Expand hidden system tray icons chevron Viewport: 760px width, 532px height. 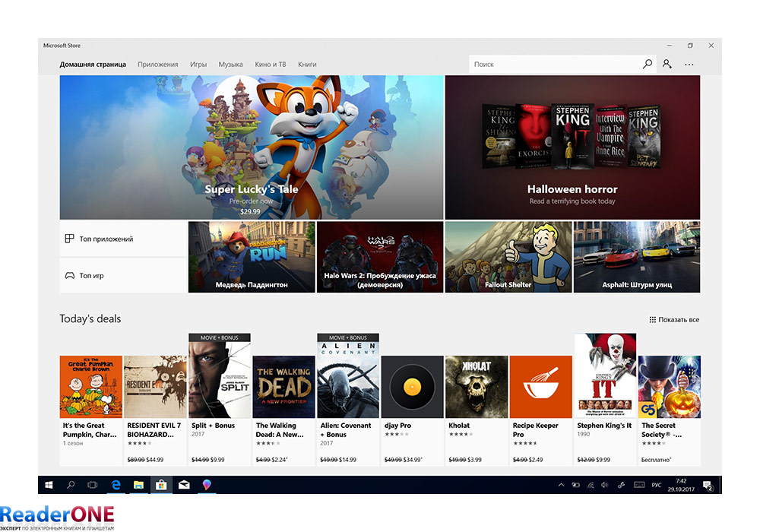(x=561, y=485)
